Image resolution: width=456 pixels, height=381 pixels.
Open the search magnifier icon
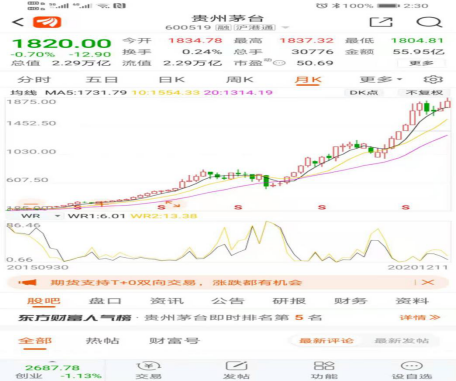point(429,22)
